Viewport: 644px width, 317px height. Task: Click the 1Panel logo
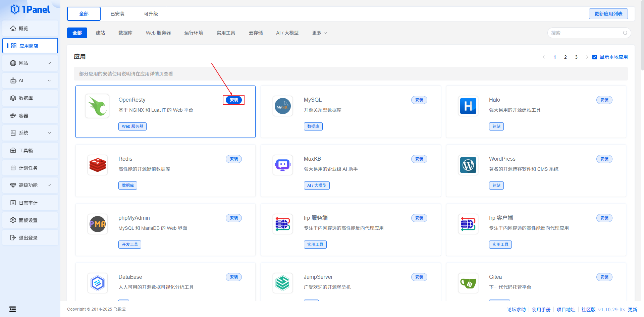(30, 9)
